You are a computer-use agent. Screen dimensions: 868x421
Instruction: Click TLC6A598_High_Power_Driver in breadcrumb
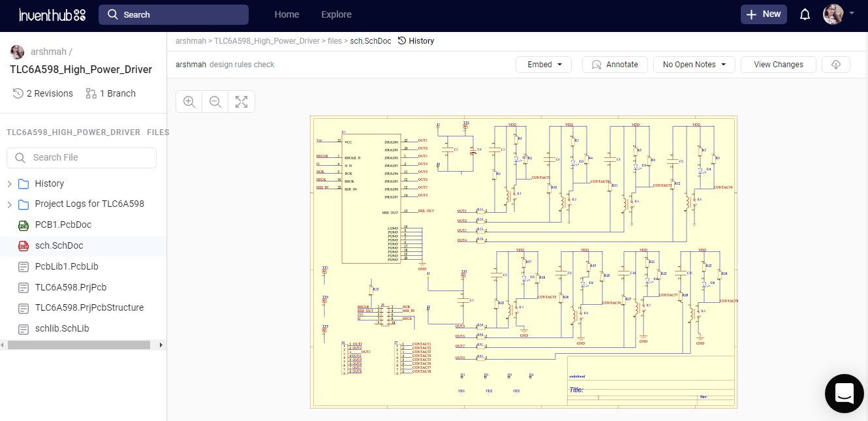click(267, 40)
